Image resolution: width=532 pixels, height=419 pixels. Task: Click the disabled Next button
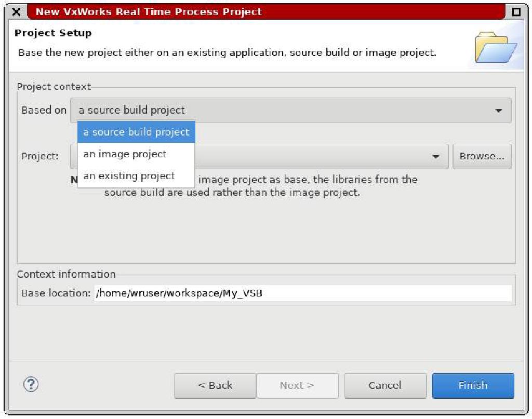[297, 385]
